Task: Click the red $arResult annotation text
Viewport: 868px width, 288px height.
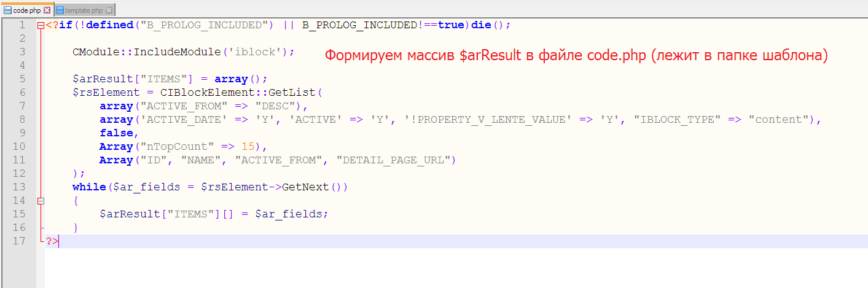Action: (x=576, y=55)
